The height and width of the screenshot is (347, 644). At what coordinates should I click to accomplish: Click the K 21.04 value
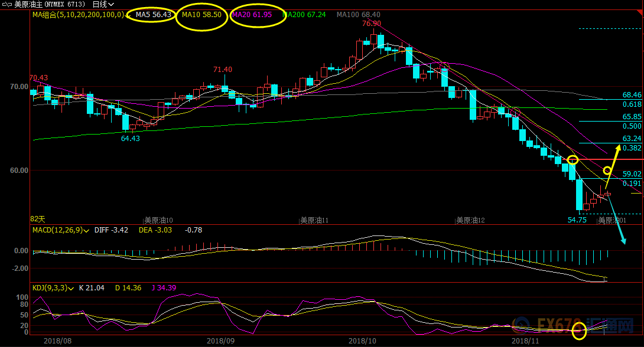(x=92, y=289)
